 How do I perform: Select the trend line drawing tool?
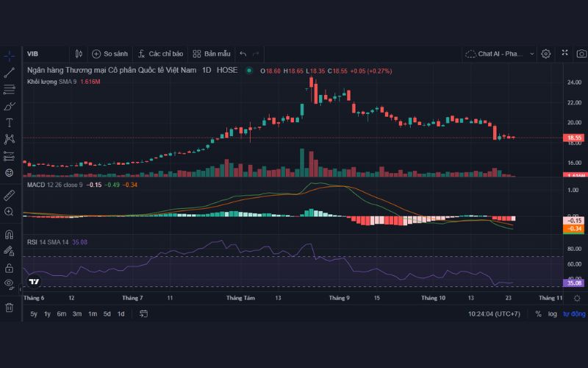point(10,72)
